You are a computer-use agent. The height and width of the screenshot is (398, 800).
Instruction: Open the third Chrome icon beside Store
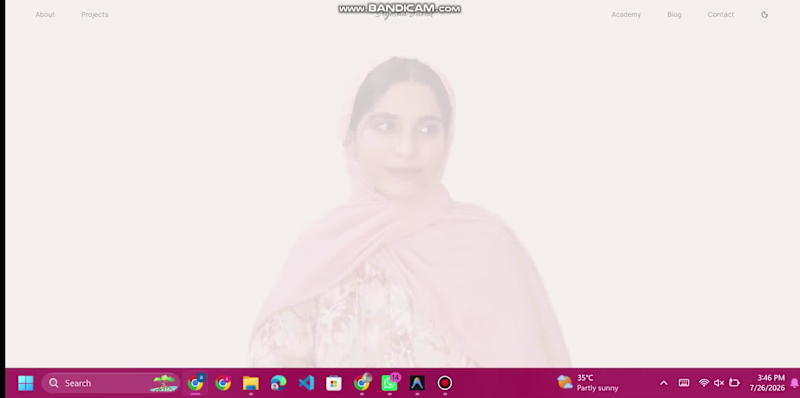click(362, 383)
